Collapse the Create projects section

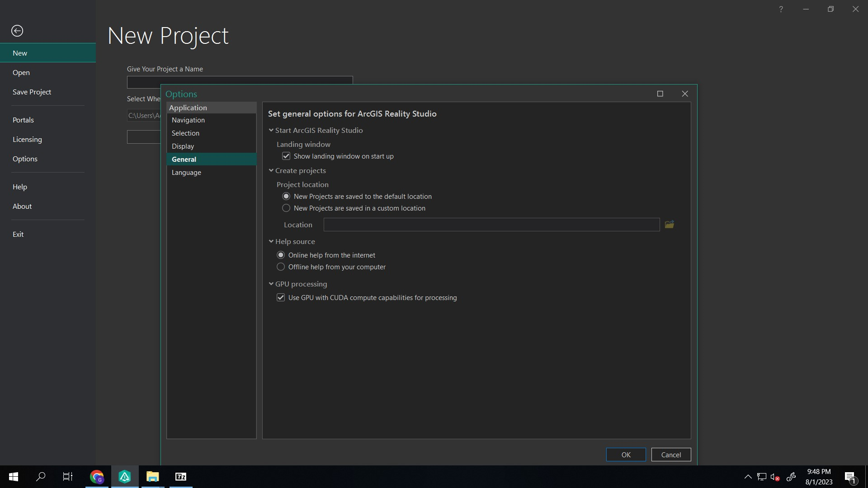pyautogui.click(x=271, y=170)
